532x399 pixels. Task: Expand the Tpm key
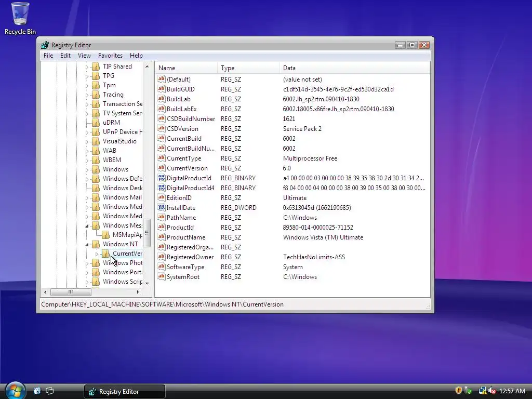pos(87,86)
